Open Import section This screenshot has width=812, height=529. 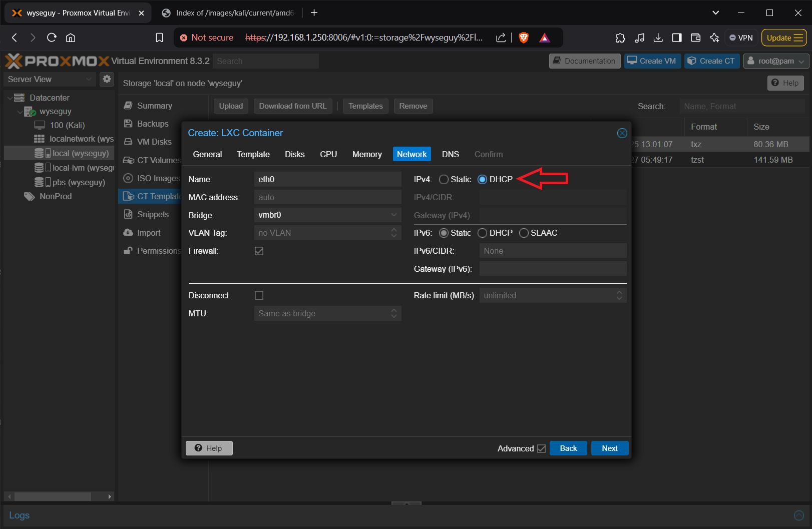pos(142,233)
